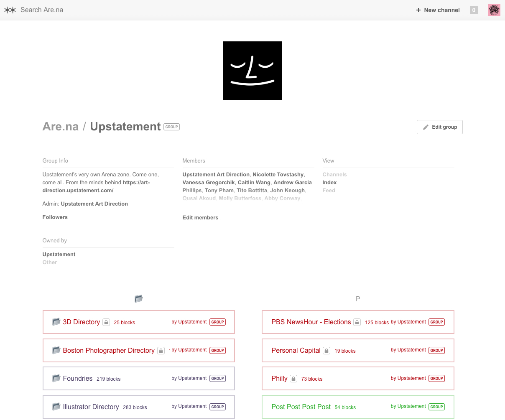Open the user avatar in the top bar
The height and width of the screenshot is (420, 505).
494,10
